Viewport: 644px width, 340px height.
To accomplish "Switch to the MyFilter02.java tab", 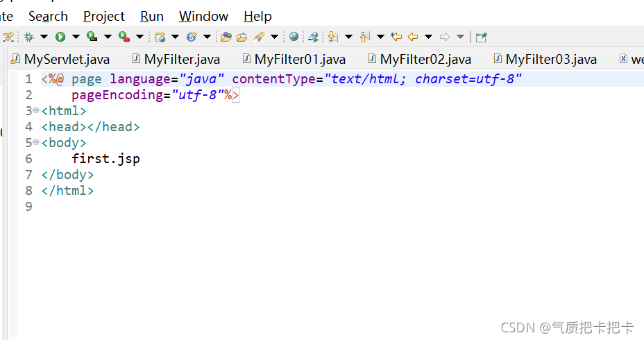I will tap(420, 60).
